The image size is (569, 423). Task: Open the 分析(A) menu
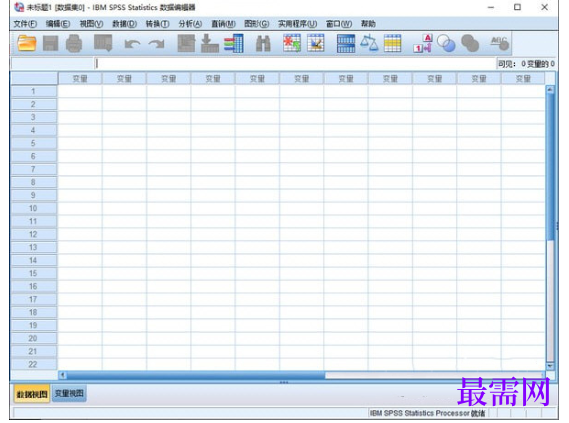click(190, 24)
